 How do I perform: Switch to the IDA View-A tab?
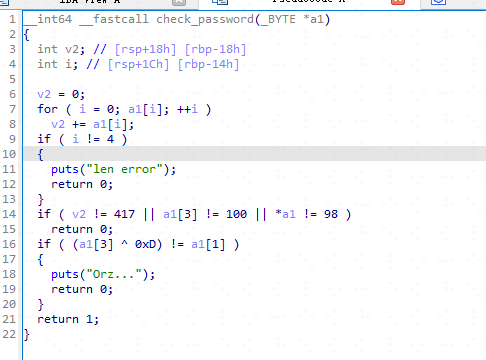(x=90, y=2)
